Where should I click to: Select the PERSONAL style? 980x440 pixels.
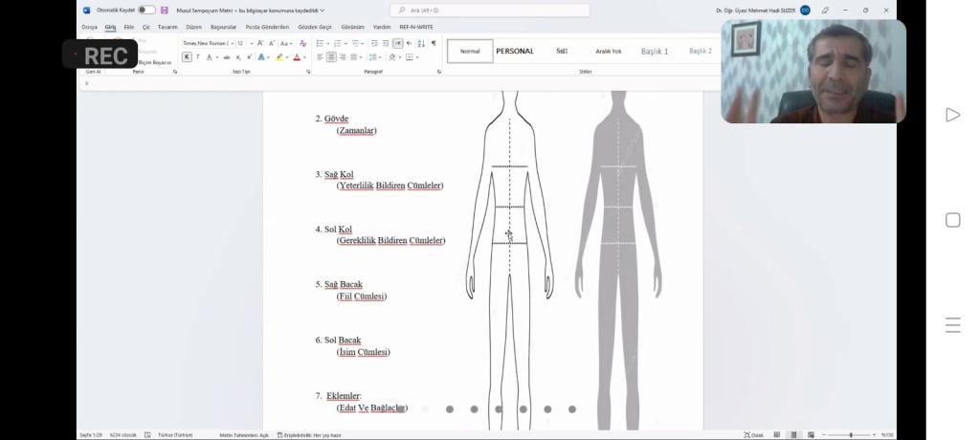click(515, 51)
